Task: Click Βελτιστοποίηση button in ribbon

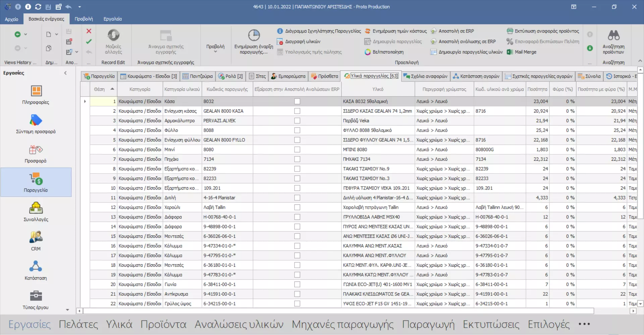Action: [x=384, y=52]
